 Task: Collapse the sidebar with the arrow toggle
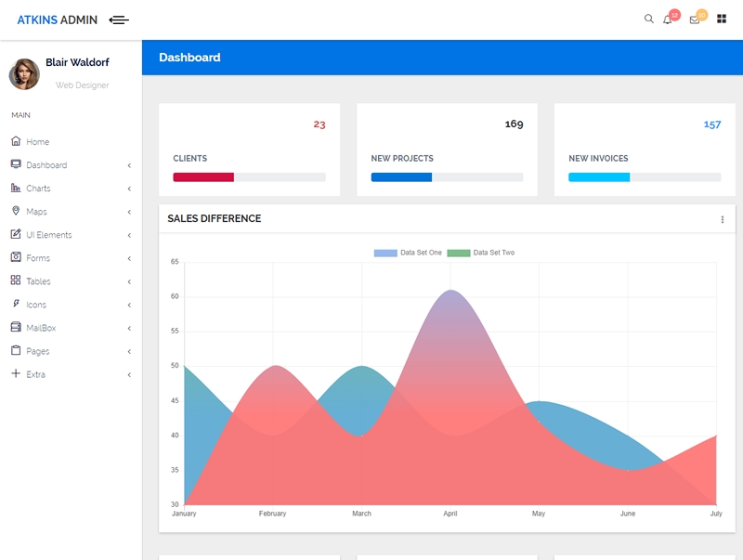point(119,20)
